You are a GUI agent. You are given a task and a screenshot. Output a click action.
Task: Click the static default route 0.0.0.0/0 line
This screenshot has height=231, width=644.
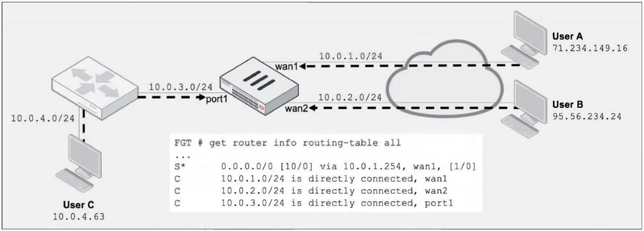coord(325,166)
